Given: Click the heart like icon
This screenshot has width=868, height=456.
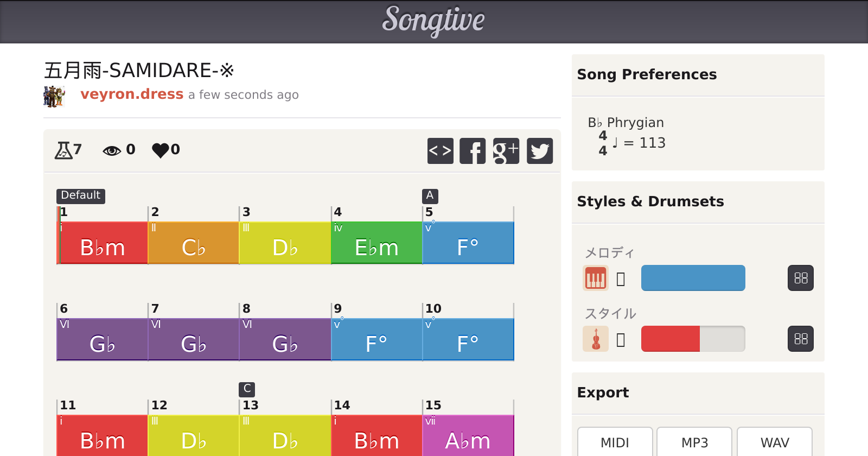Looking at the screenshot, I should [x=161, y=150].
